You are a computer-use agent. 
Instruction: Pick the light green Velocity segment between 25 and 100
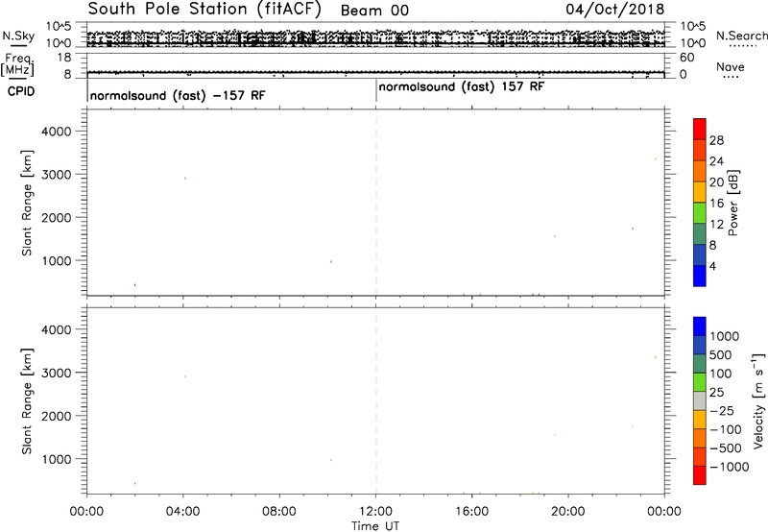point(700,382)
